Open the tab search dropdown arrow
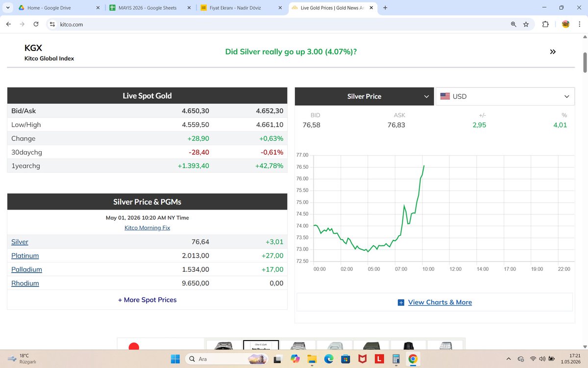Screen dimensions: 588x368 point(8,8)
